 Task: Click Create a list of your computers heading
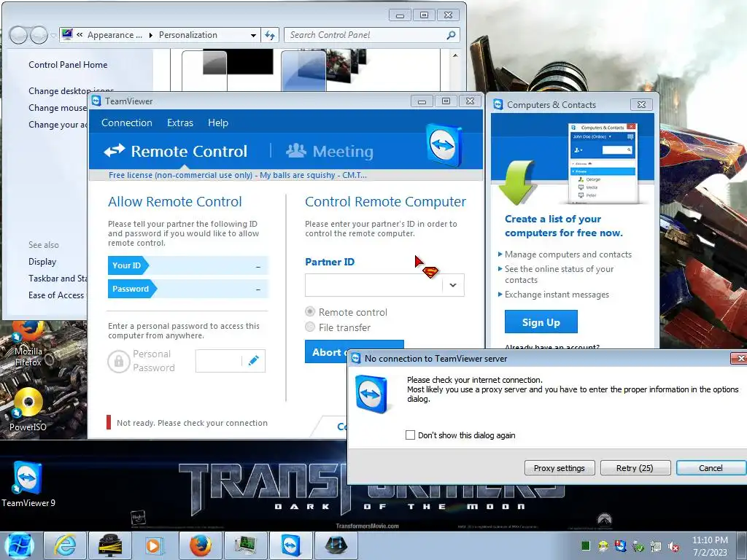tap(564, 226)
